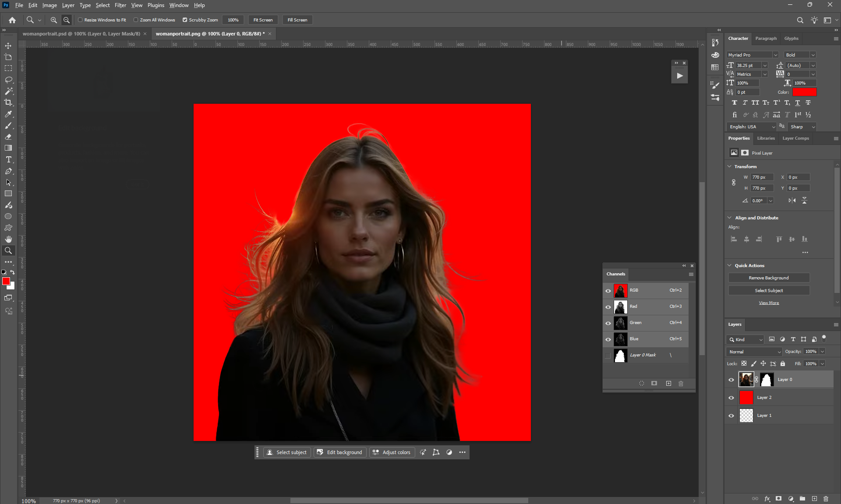Choose the Hand tool
This screenshot has width=841, height=504.
[8, 239]
